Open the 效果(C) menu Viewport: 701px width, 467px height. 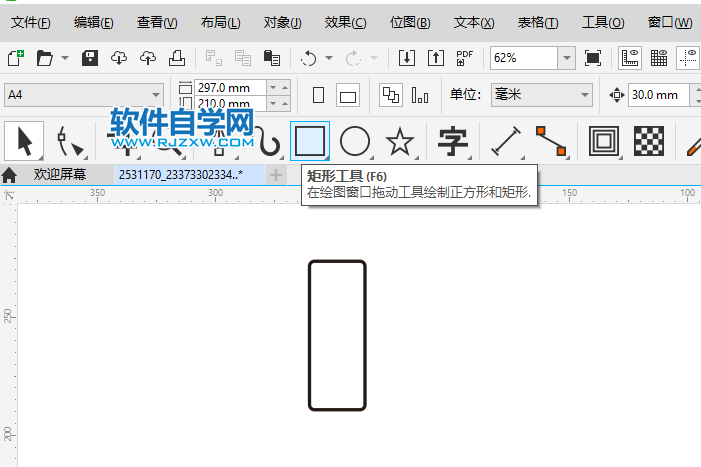[x=346, y=22]
